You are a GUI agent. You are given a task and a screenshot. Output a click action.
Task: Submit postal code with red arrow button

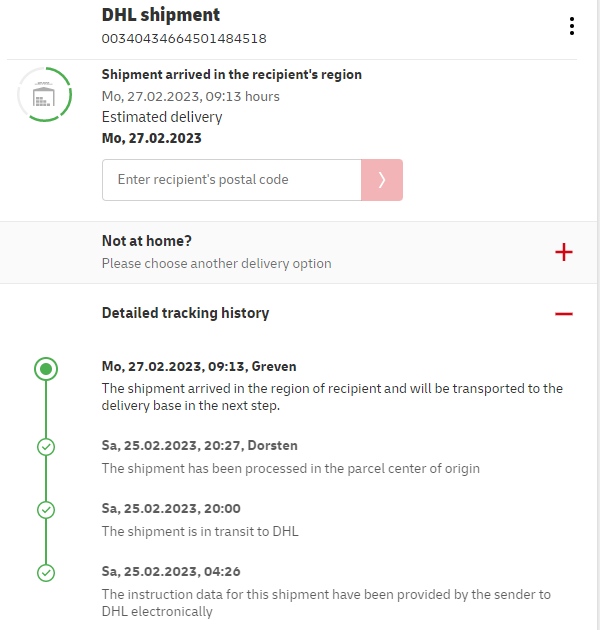[382, 180]
